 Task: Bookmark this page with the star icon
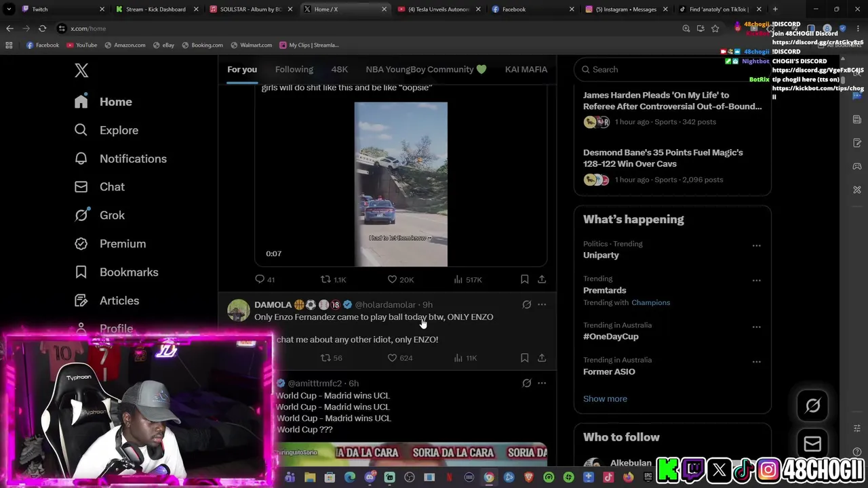(715, 28)
